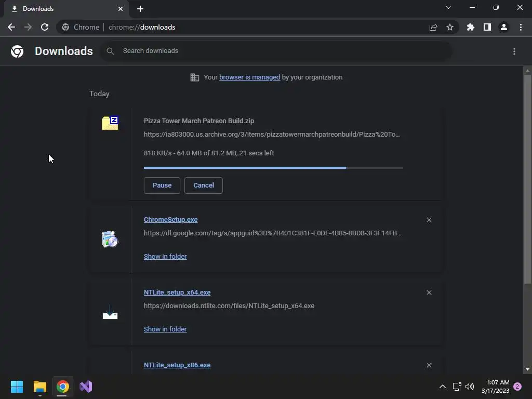Click the Chrome logo beside Downloads heading
532x399 pixels.
coord(17,51)
